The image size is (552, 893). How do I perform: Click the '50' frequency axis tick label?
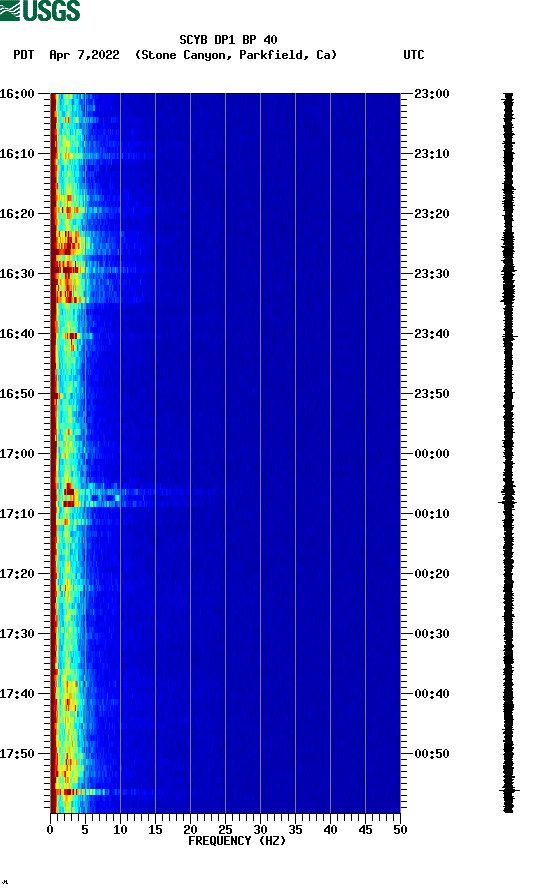[x=400, y=830]
